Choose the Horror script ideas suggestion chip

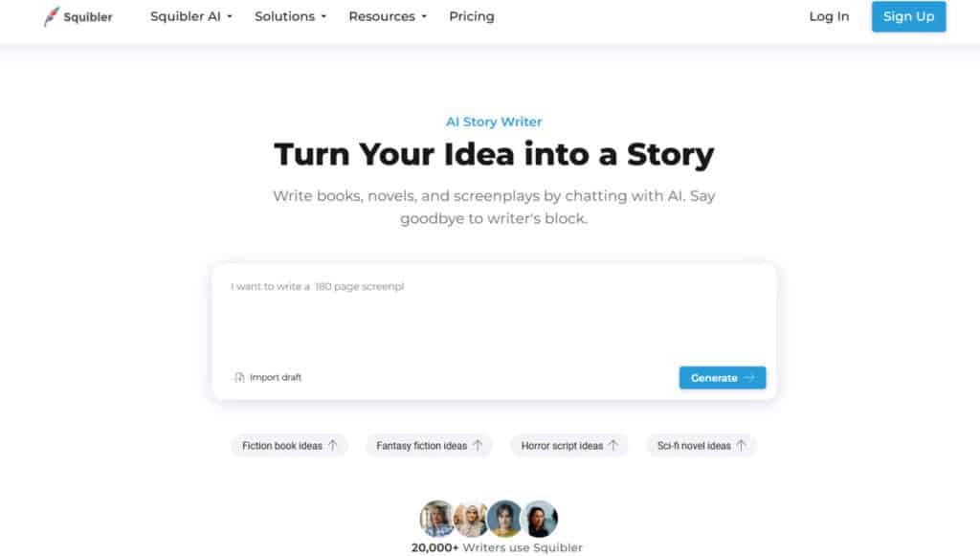tap(562, 445)
